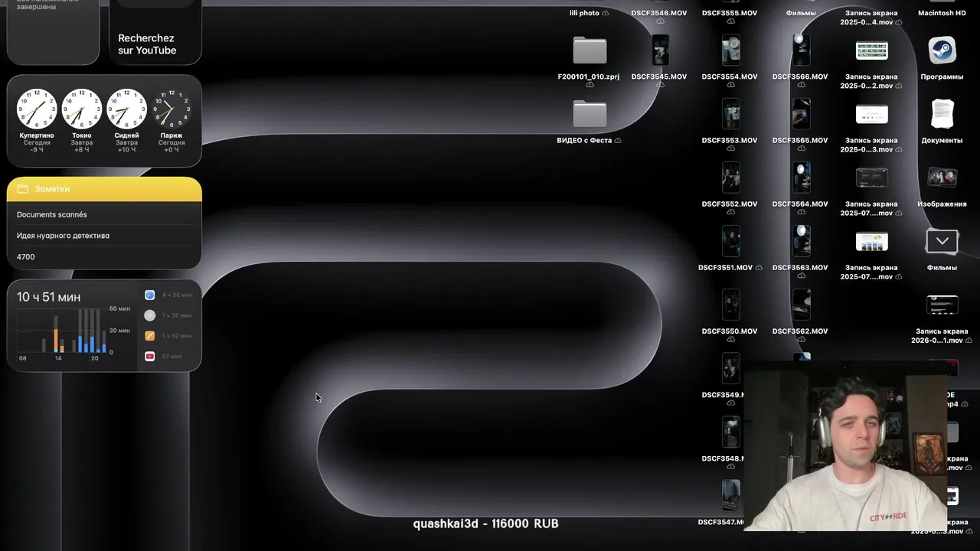
Task: Click the Запись экрана 2025-0...4.mov label
Action: [x=871, y=18]
